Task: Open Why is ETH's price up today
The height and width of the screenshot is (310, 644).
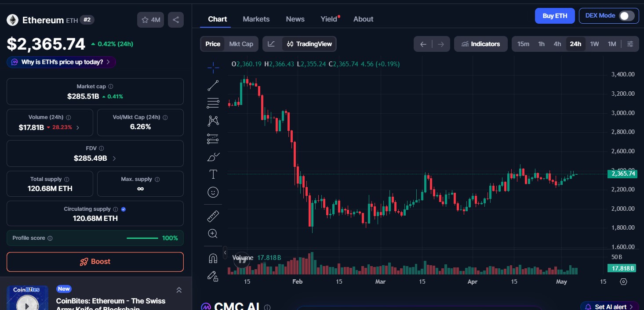Action: (61, 62)
